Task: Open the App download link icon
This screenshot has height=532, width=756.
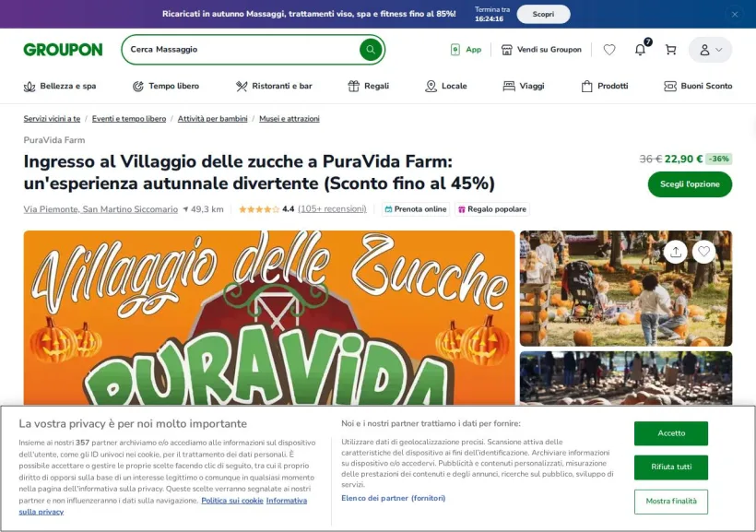Action: pos(455,50)
